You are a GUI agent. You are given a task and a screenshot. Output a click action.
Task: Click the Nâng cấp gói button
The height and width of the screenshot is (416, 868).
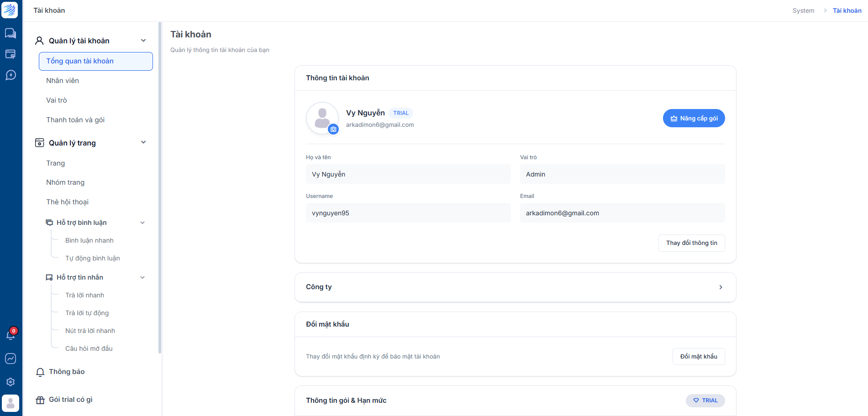694,118
